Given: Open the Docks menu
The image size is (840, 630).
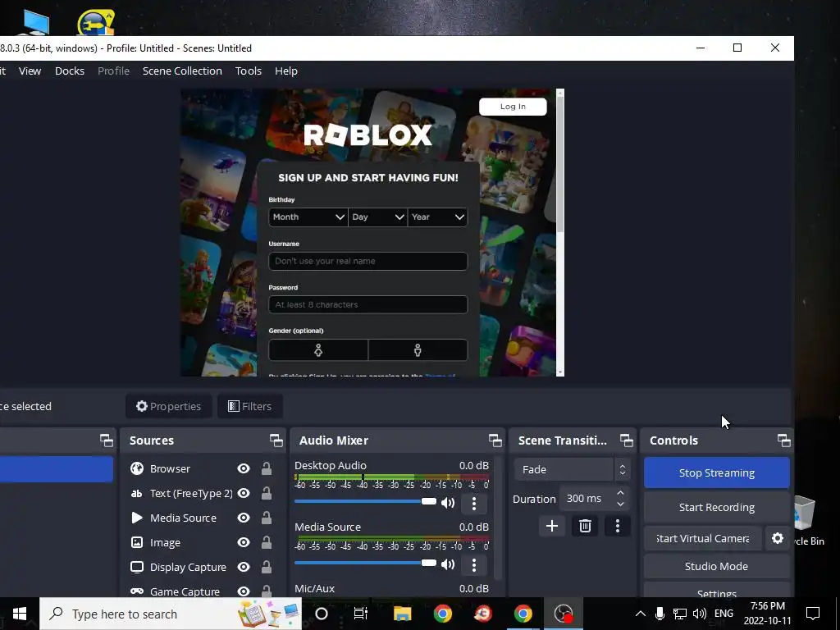Looking at the screenshot, I should coord(70,71).
